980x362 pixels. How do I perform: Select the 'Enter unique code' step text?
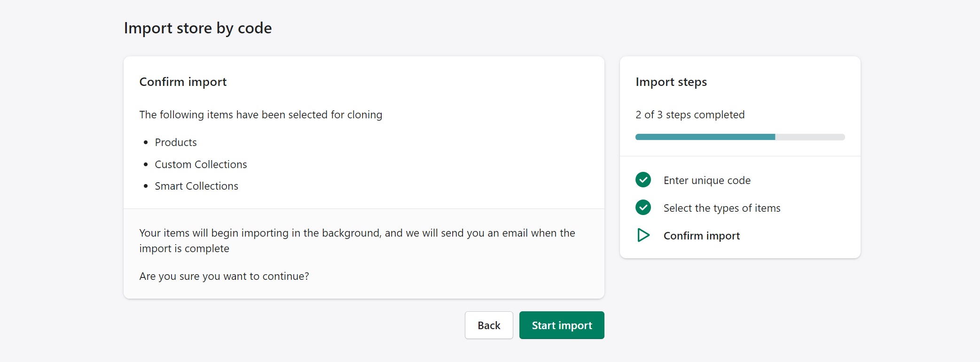(x=707, y=180)
